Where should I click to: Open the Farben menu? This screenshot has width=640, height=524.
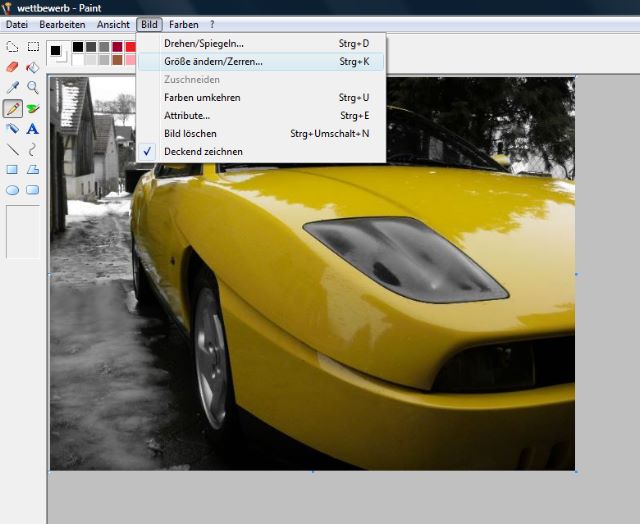(183, 24)
